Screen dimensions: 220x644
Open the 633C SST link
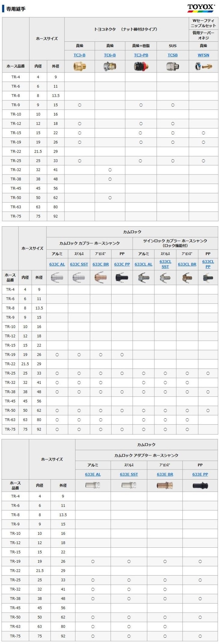(79, 264)
